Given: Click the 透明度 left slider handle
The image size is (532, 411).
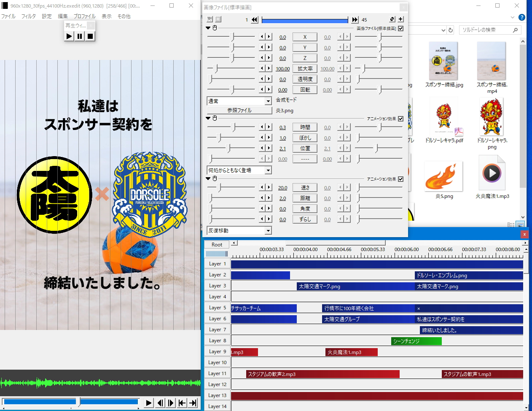Looking at the screenshot, I should tap(211, 79).
